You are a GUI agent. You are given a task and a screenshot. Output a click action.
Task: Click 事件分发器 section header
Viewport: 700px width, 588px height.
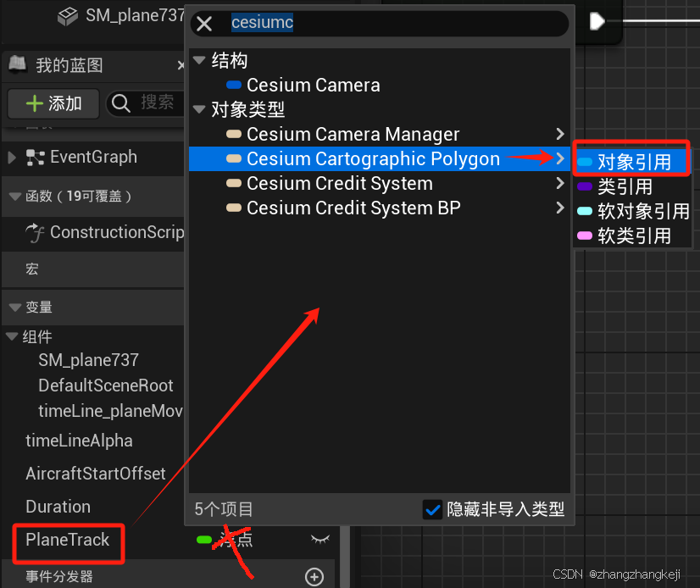pyautogui.click(x=59, y=576)
